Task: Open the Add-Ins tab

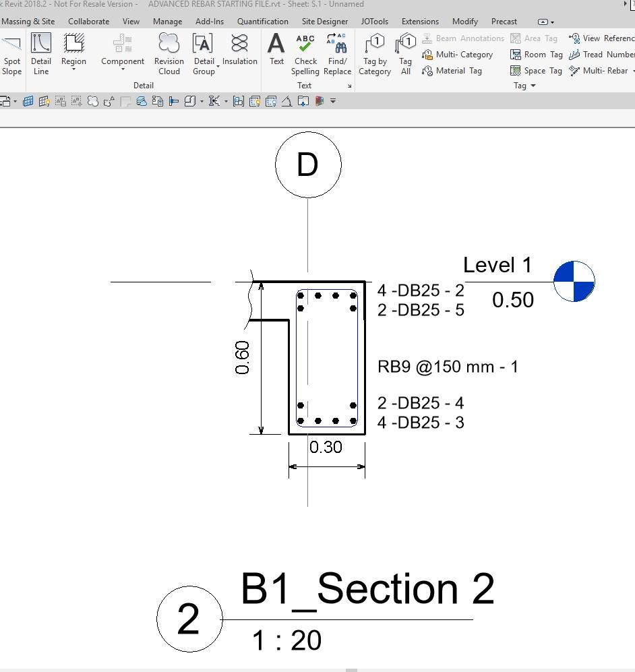Action: coord(210,22)
